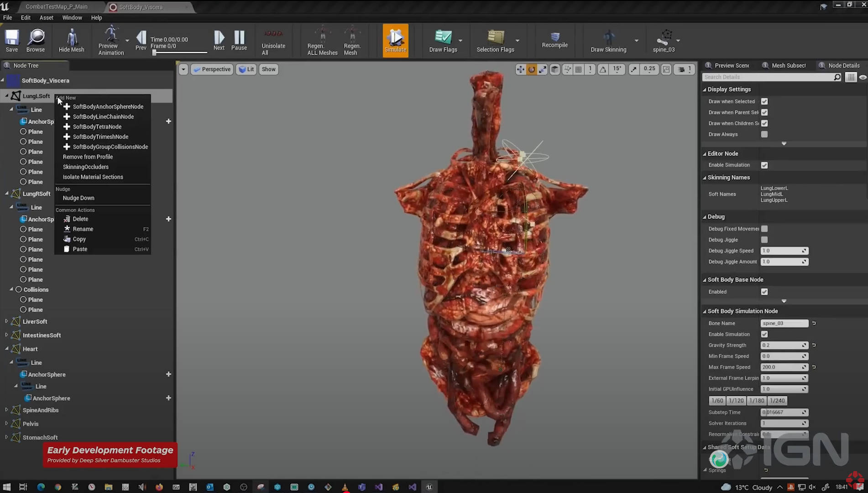Viewport: 868px width, 493px height.
Task: Enable the Debug Jiggle checkbox
Action: tap(764, 240)
